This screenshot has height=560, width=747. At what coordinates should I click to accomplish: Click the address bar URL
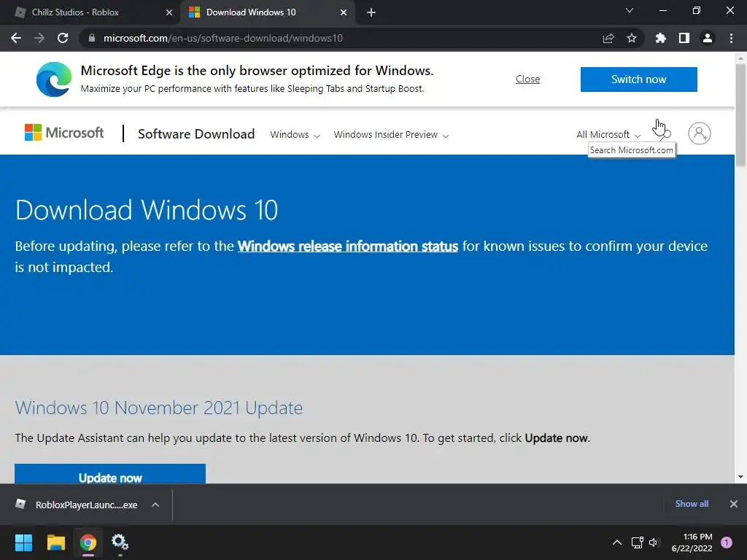pos(223,38)
